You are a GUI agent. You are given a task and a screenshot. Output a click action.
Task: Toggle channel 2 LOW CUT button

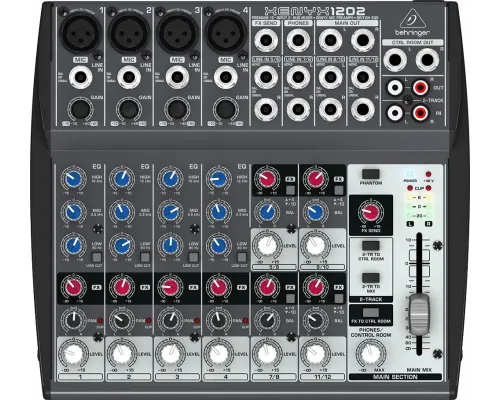point(145,257)
